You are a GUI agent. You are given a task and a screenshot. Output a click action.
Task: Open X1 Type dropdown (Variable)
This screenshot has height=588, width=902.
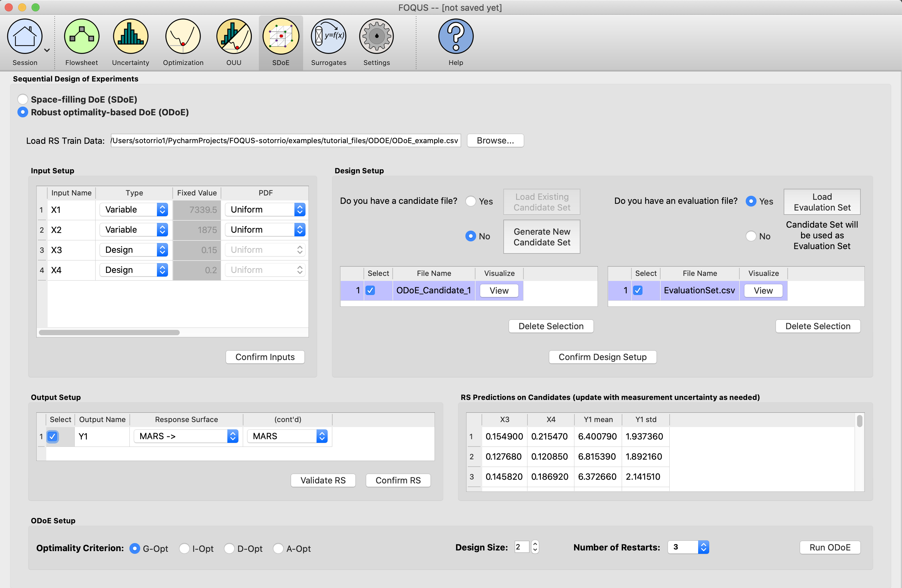tap(134, 210)
